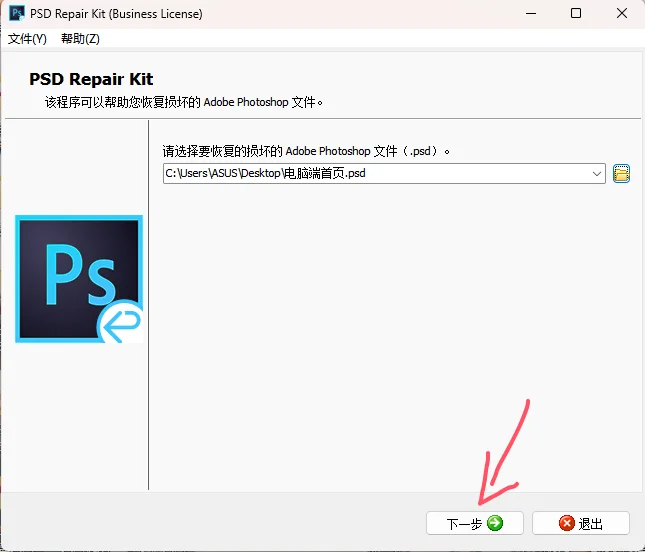The image size is (645, 552).
Task: Expand the file path dropdown arrow
Action: point(597,174)
